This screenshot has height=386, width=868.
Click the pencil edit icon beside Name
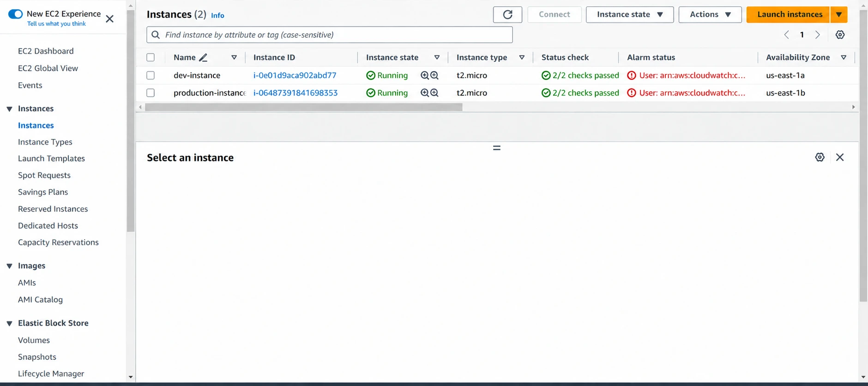pyautogui.click(x=203, y=57)
